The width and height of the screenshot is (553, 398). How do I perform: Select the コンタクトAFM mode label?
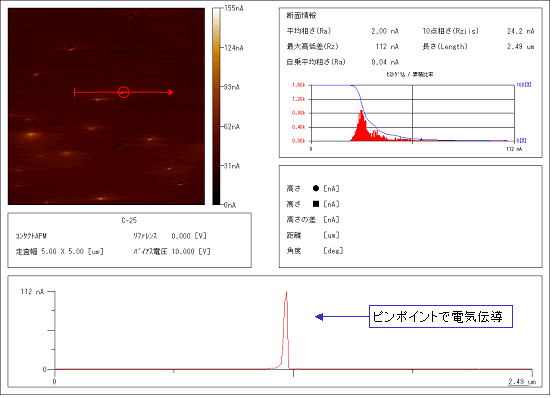point(31,236)
